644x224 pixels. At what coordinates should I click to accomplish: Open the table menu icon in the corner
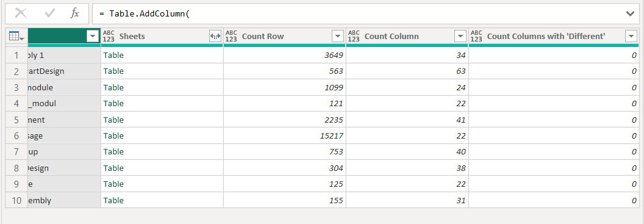16,37
